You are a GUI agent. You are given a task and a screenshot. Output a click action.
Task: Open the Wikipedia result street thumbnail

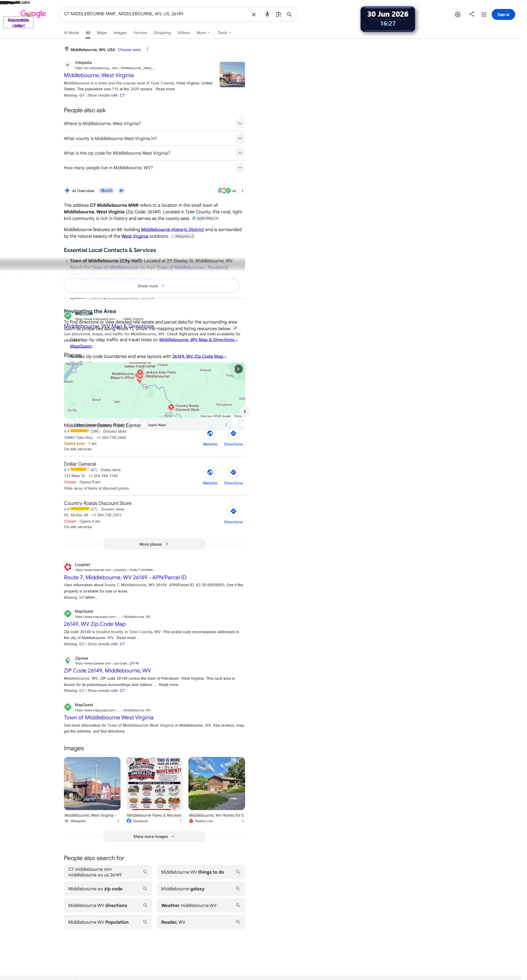coord(232,75)
